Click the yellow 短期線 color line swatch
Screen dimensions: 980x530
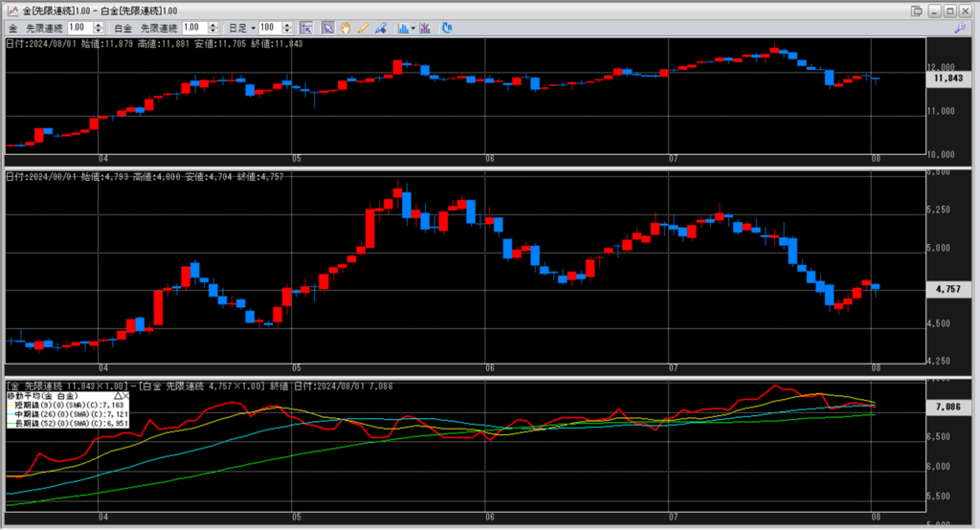[x=11, y=405]
